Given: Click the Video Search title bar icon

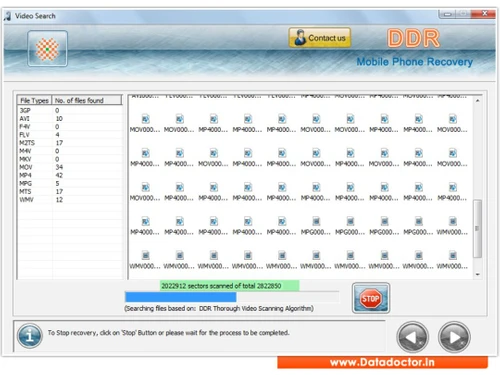Looking at the screenshot, I should (x=7, y=16).
